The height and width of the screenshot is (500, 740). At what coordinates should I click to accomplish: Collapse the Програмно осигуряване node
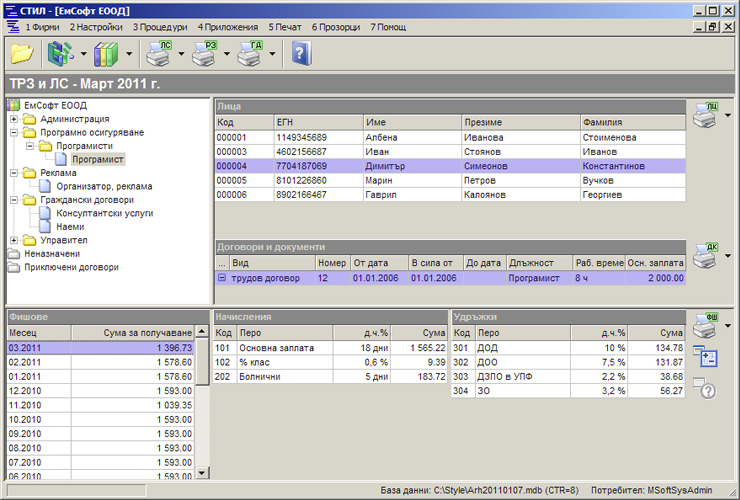tap(14, 133)
